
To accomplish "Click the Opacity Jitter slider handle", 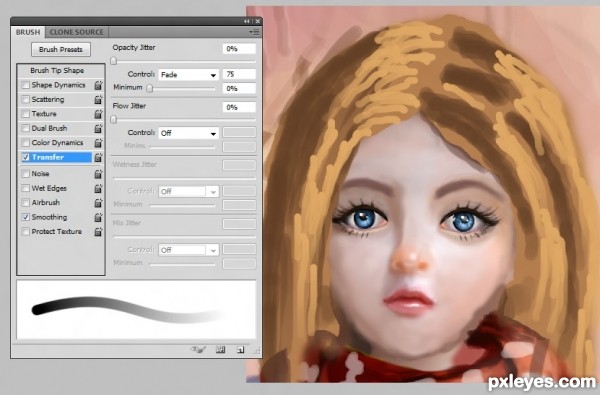I will coord(114,61).
